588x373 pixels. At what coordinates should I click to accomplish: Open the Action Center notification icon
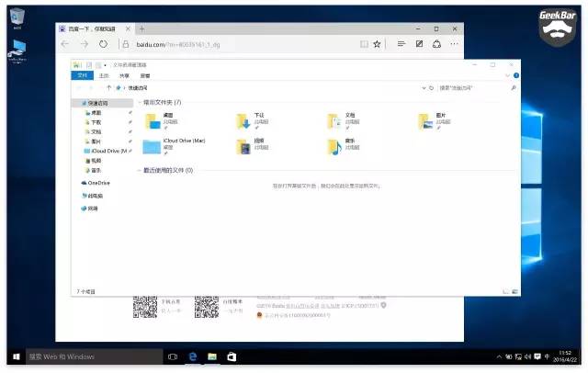pyautogui.click(x=537, y=356)
